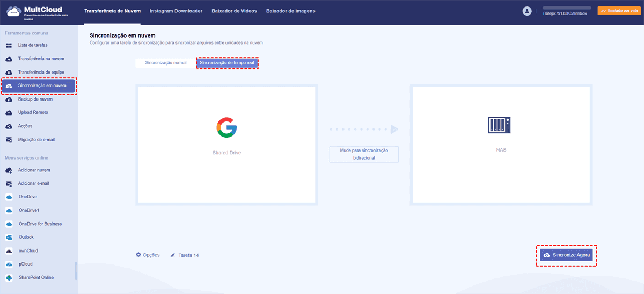
Task: Click the NAS device icon in destination box
Action: click(499, 125)
